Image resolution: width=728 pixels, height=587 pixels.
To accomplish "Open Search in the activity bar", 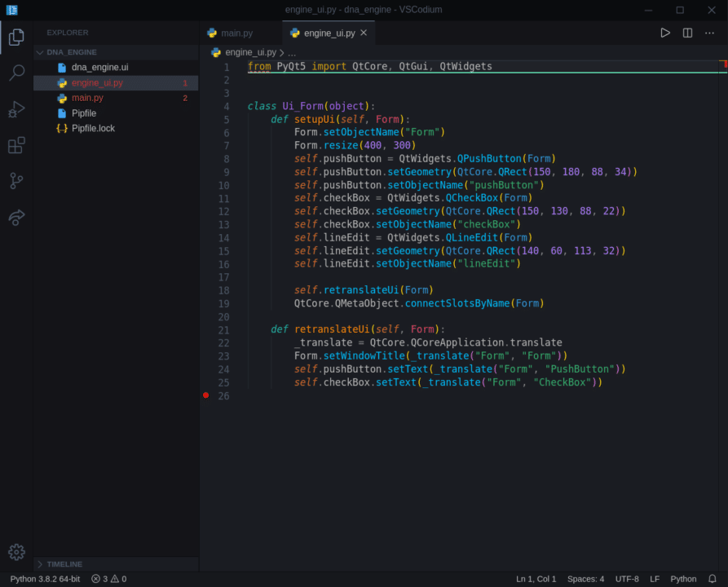I will [x=16, y=73].
